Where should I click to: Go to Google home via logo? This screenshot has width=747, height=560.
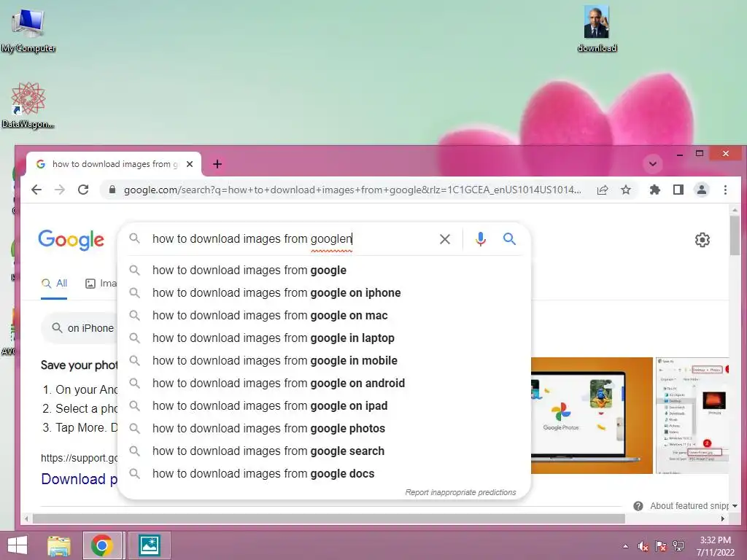(x=71, y=240)
